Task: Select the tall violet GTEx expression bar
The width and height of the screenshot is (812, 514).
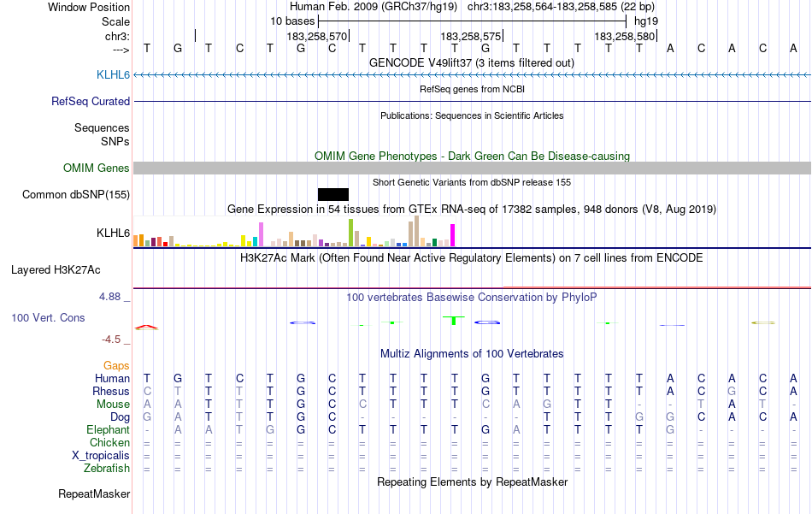Action: [261, 234]
